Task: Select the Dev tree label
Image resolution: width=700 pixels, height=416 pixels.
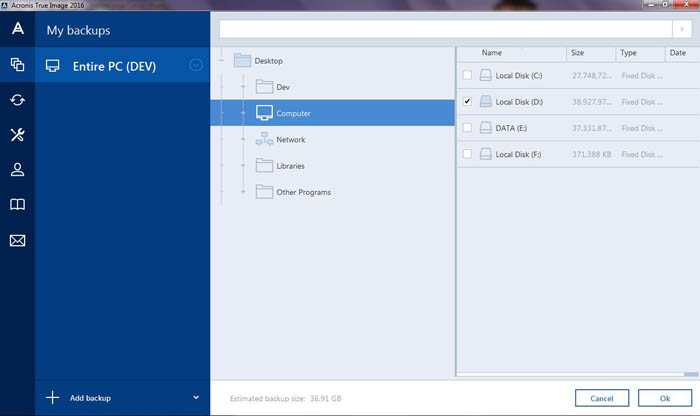Action: 283,87
